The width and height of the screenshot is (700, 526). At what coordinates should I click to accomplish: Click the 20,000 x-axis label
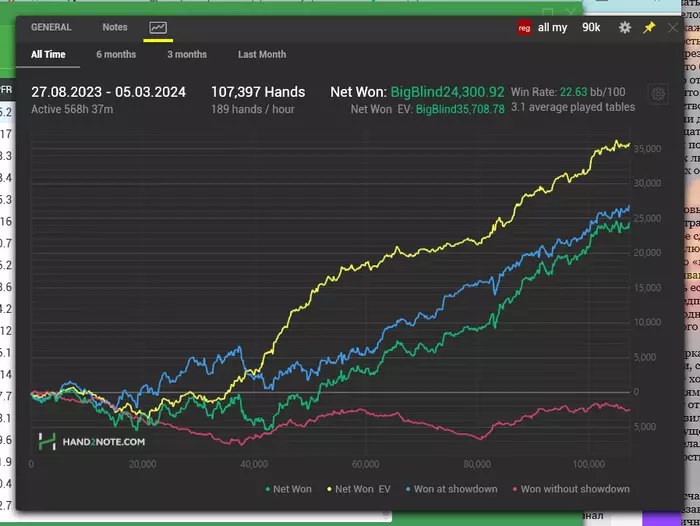tap(142, 464)
